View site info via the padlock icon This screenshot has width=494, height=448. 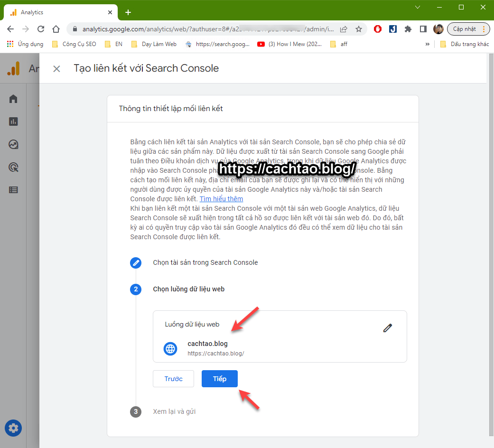point(75,29)
